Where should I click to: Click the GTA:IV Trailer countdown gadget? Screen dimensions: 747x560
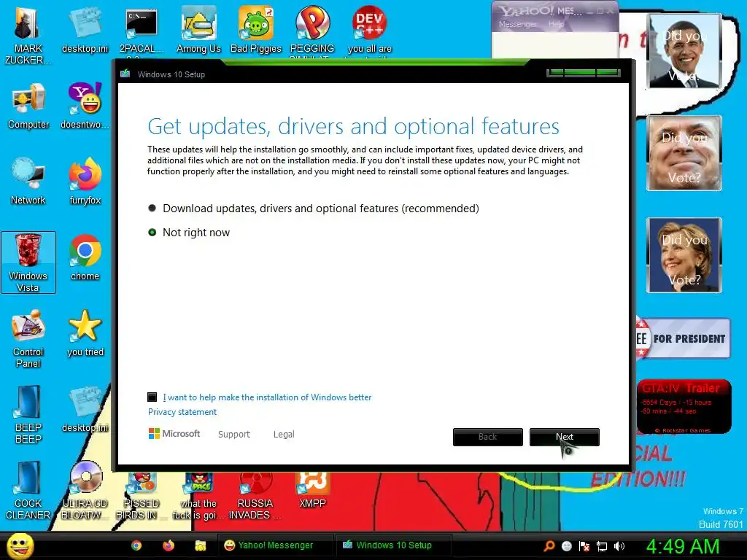pyautogui.click(x=684, y=407)
